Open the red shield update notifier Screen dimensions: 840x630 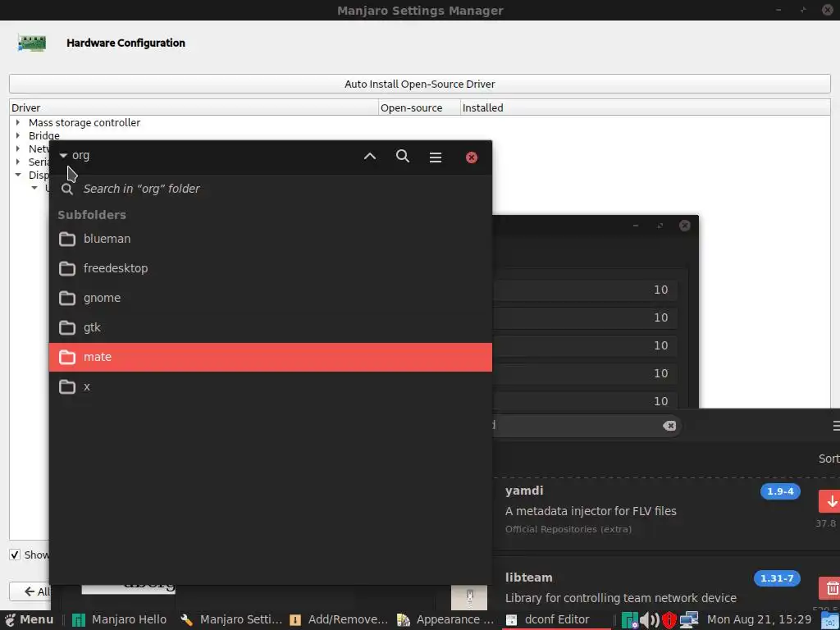pyautogui.click(x=669, y=620)
